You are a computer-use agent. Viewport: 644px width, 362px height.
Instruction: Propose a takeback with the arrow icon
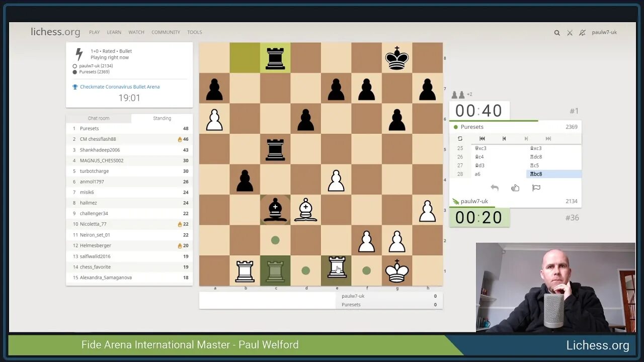pyautogui.click(x=495, y=188)
